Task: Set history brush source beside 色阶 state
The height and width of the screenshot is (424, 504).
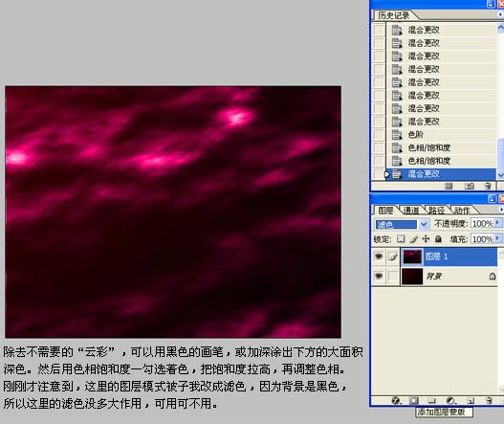Action: [379, 134]
